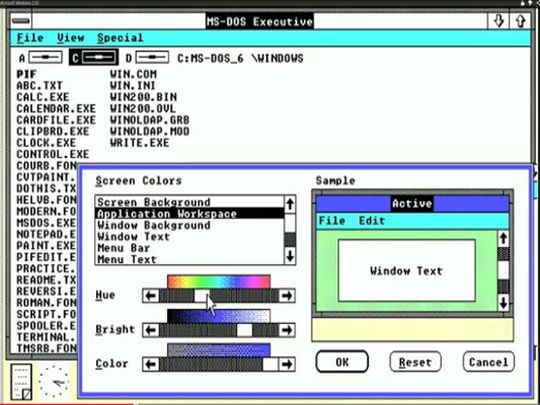Open the View menu
The image size is (540, 405).
coord(71,38)
